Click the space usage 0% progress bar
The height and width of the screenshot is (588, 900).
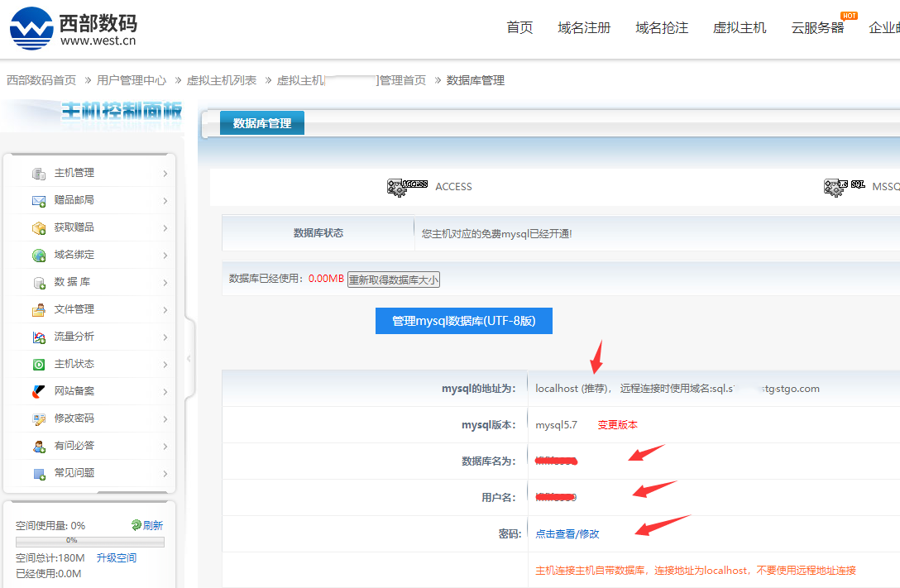[x=90, y=541]
